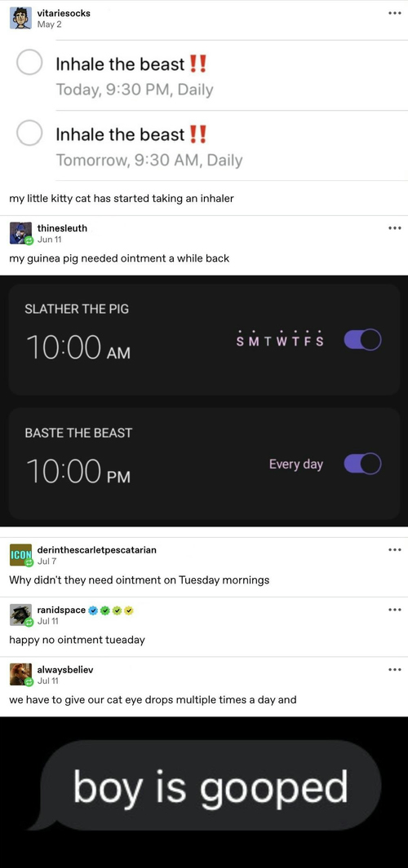The width and height of the screenshot is (408, 868).
Task: Click yellow check badge beside ranidspace
Action: coord(129,610)
